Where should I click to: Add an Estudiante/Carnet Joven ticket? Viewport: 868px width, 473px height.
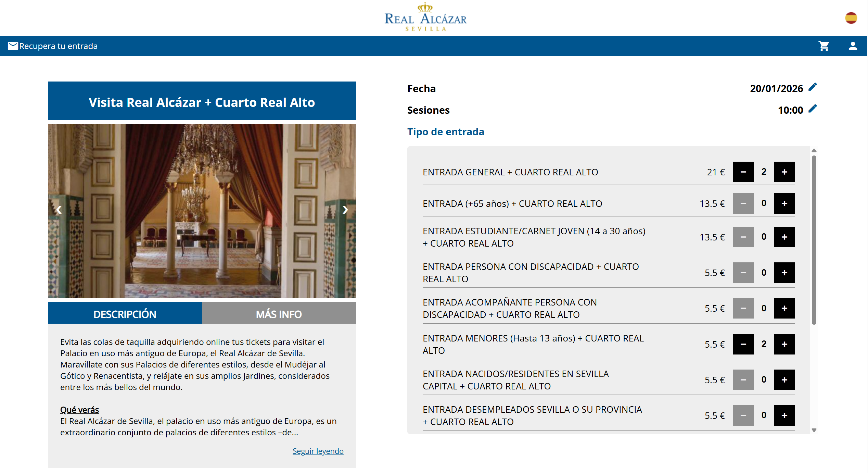pyautogui.click(x=784, y=237)
